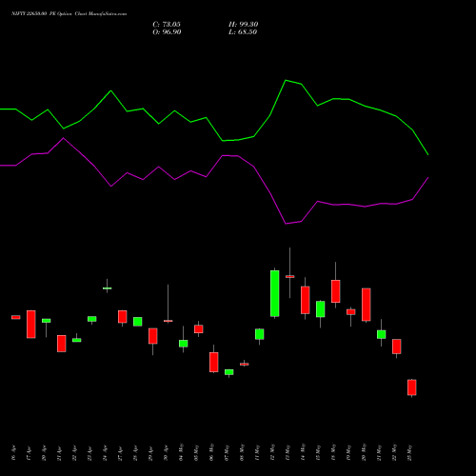This screenshot has height=476, width=476.
Task: Select the '18 May' date axis label
Action: pyautogui.click(x=333, y=452)
